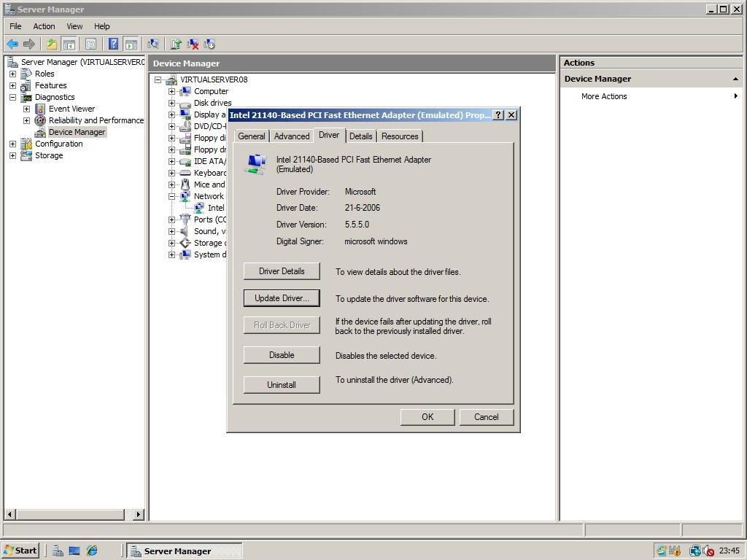Click the Forward arrow in the toolbar
747x560 pixels.
[x=29, y=44]
